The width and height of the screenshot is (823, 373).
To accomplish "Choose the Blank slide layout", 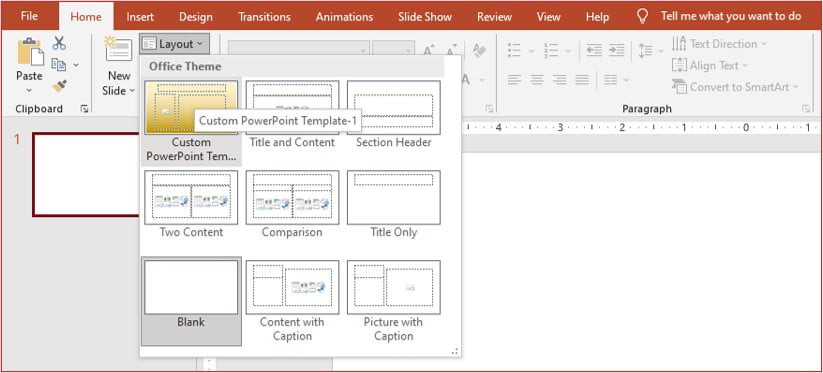I will tap(191, 301).
